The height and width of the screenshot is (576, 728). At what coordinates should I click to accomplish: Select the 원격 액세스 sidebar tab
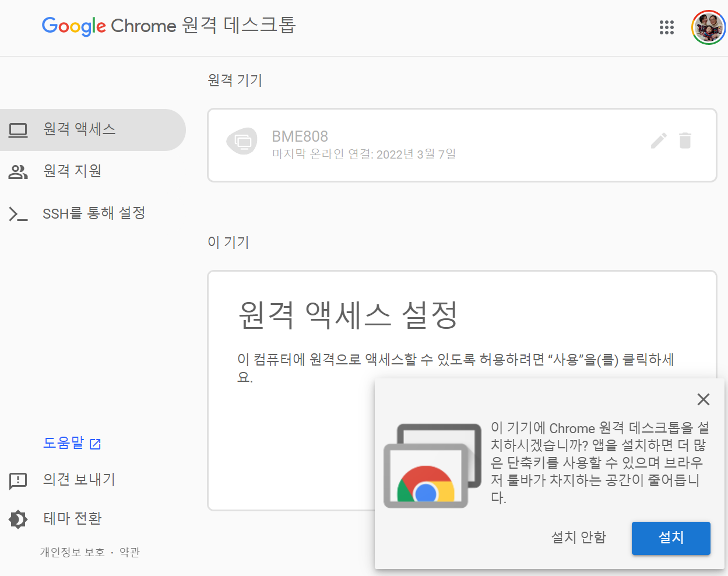click(x=93, y=129)
